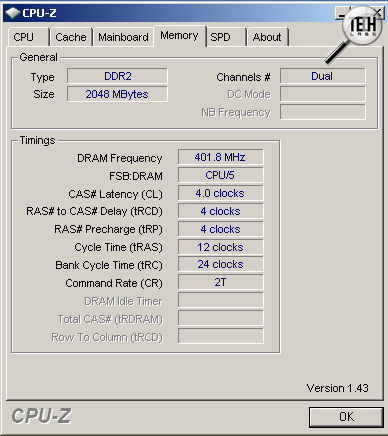Select the Mainboard tab

point(123,37)
